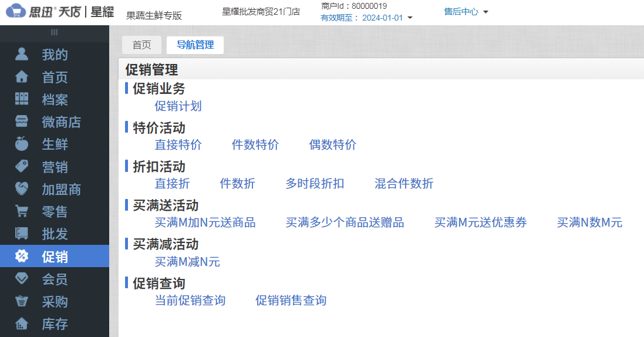Click the 零售 shopping cart icon

pos(22,211)
